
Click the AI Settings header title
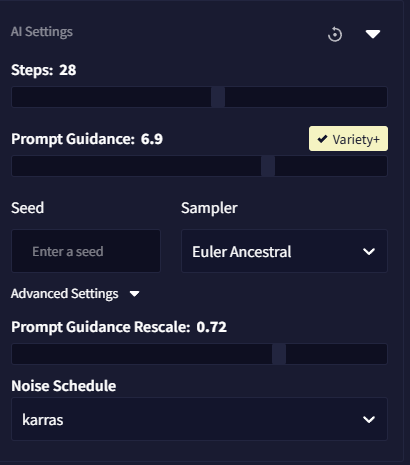point(42,32)
